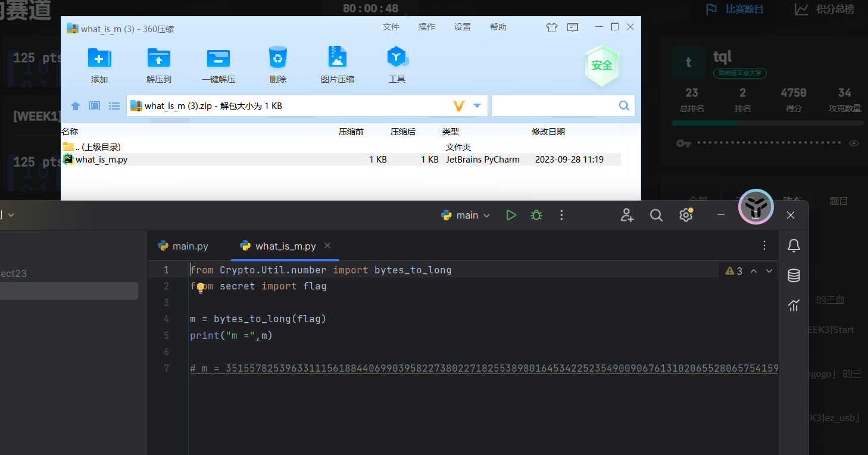
Task: Click the round floating assistant icon
Action: [x=755, y=207]
